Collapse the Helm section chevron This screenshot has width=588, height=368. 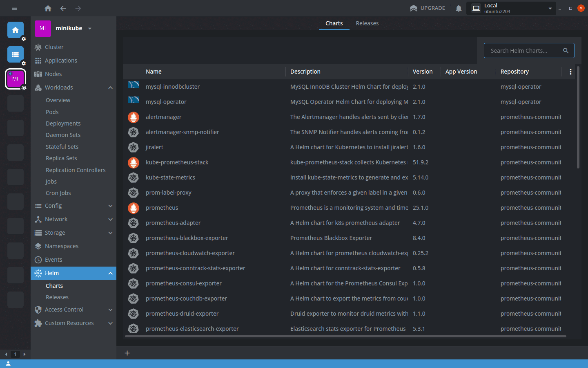pyautogui.click(x=110, y=273)
